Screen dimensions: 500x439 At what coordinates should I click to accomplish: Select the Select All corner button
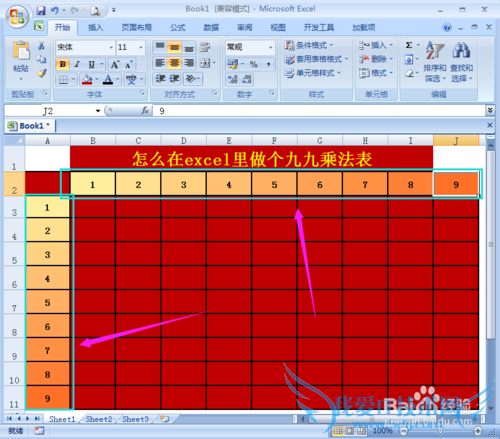(x=14, y=140)
